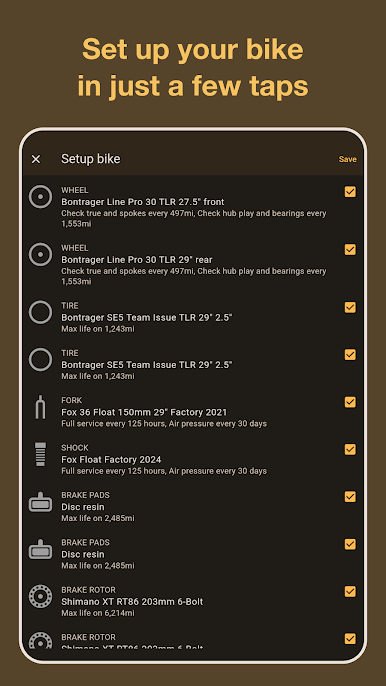Click the second brake pads icon
This screenshot has height=686, width=386.
(x=40, y=549)
